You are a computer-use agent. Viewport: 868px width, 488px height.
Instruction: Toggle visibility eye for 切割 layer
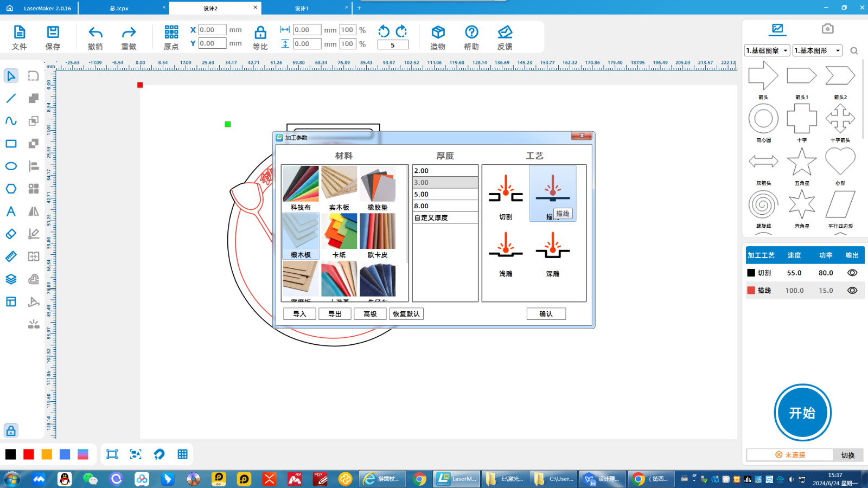click(852, 273)
